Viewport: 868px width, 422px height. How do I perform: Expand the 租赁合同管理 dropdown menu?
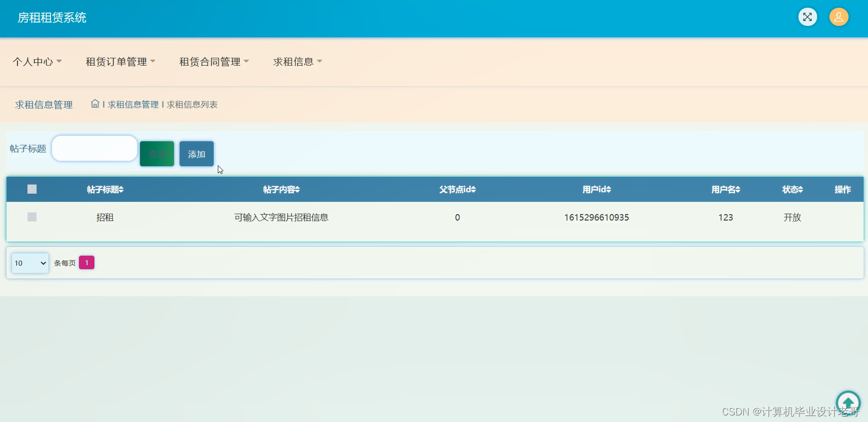(x=214, y=61)
